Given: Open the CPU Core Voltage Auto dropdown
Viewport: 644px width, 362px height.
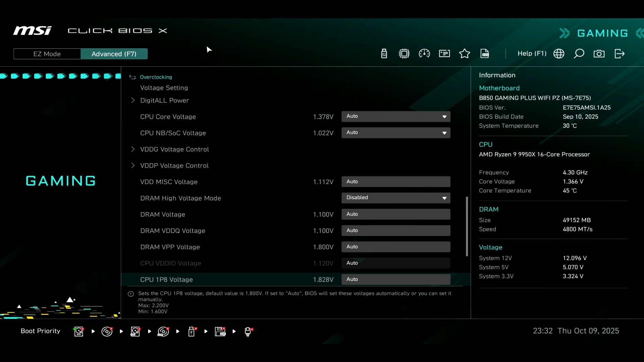Looking at the screenshot, I should (396, 116).
